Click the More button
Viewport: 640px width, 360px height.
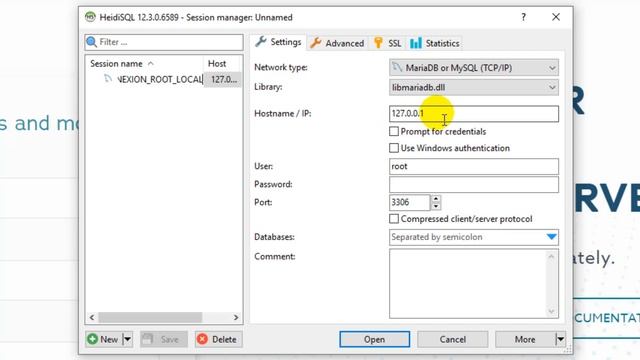click(525, 339)
